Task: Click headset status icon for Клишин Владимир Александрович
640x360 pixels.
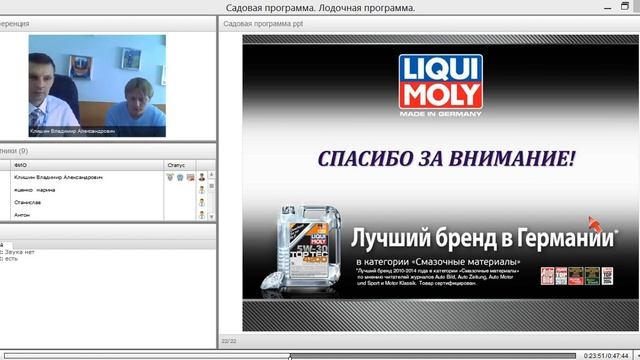Action: [180, 177]
